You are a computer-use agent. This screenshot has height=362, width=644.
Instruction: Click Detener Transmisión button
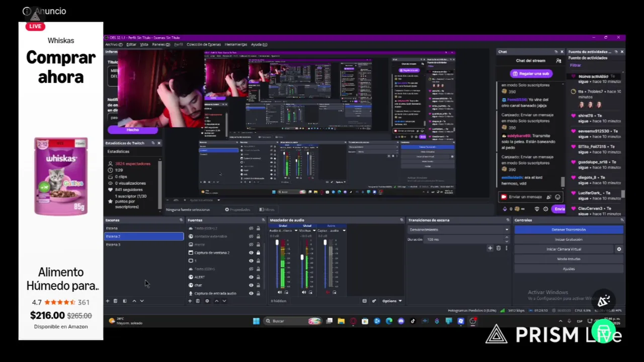pos(569,230)
